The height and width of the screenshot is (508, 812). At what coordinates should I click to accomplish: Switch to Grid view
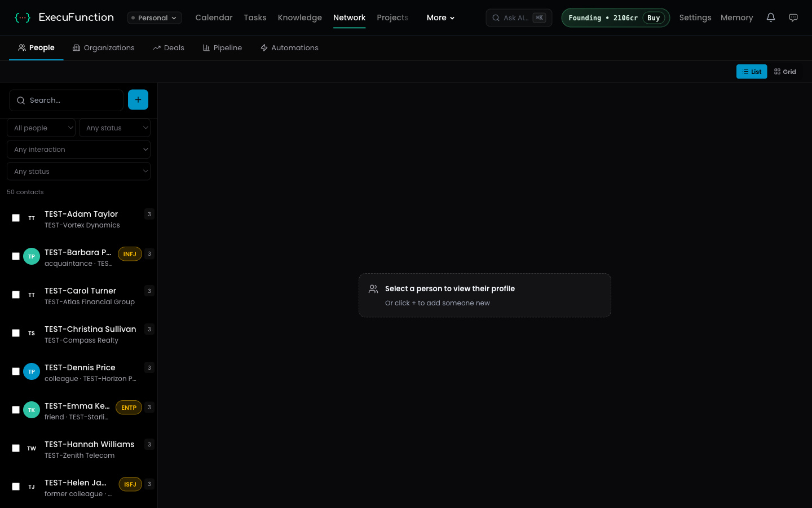point(785,72)
